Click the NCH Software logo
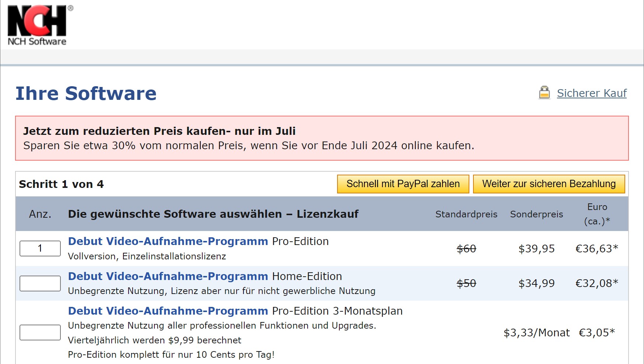The image size is (644, 364). [40, 25]
